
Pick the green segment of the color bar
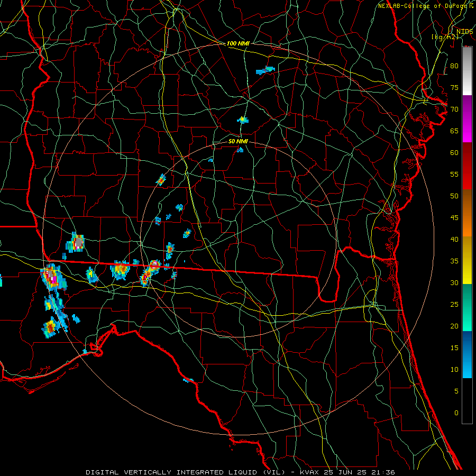tap(467, 307)
